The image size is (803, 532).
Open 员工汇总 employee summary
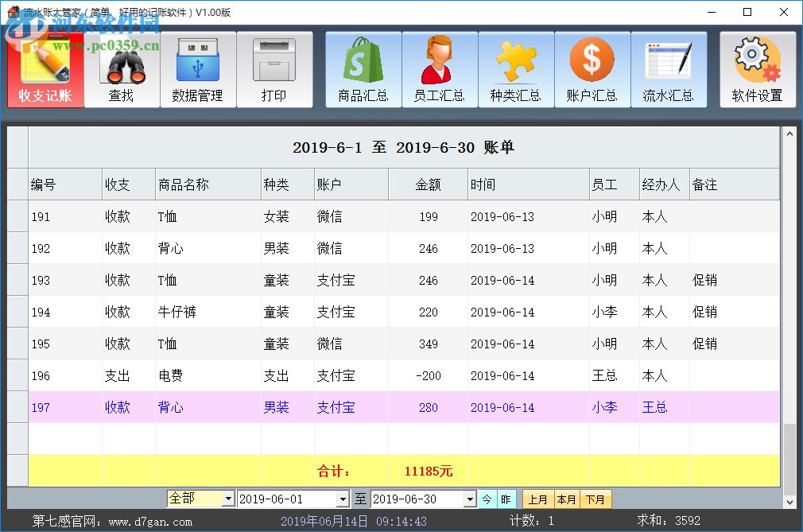coord(440,70)
